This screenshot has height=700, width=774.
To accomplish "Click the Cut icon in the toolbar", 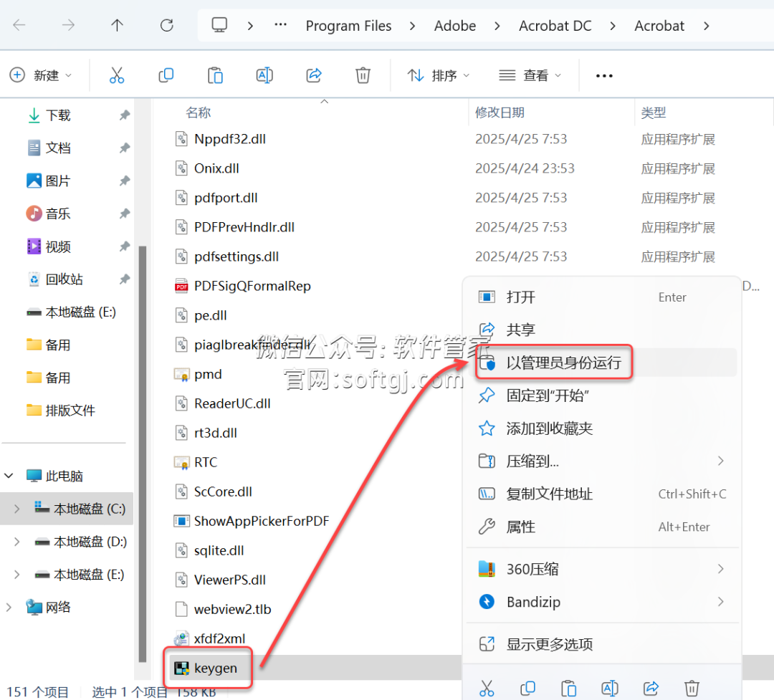I will coord(117,75).
